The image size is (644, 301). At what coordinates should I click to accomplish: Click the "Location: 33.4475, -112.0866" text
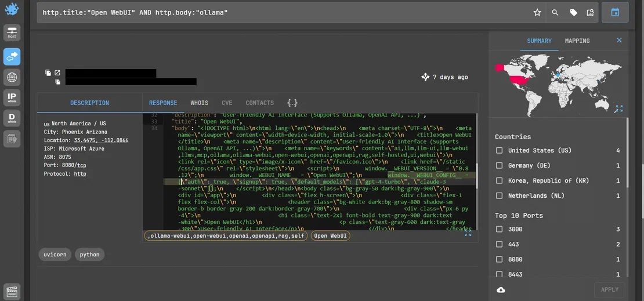pyautogui.click(x=86, y=140)
